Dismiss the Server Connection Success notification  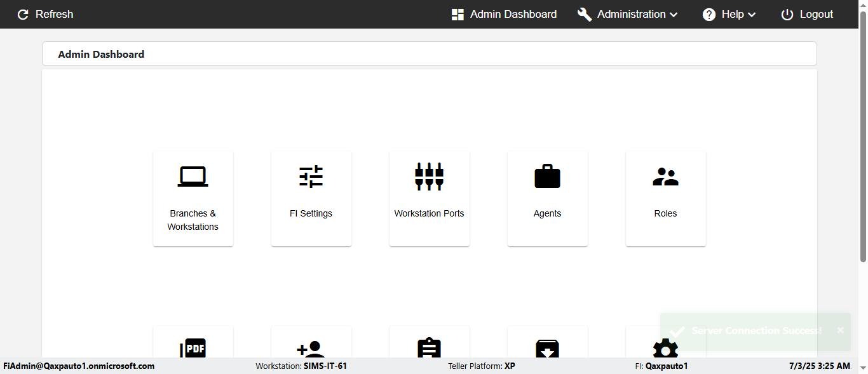tap(840, 330)
